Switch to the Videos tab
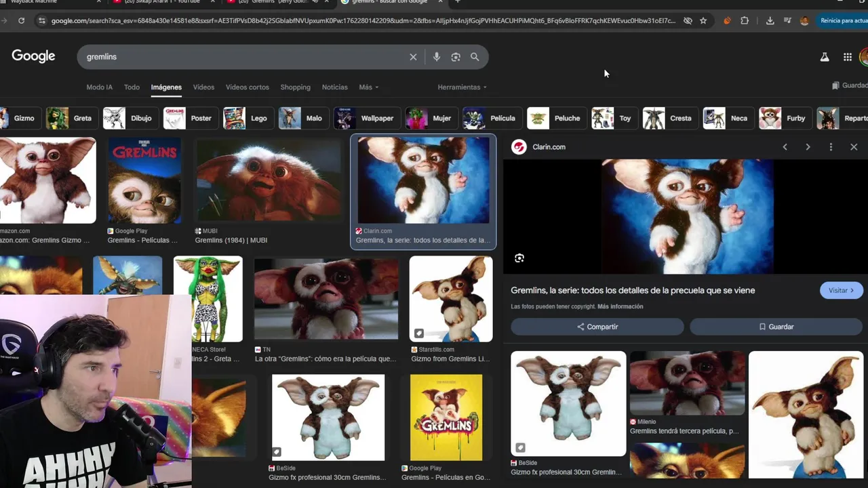The image size is (868, 488). click(203, 87)
